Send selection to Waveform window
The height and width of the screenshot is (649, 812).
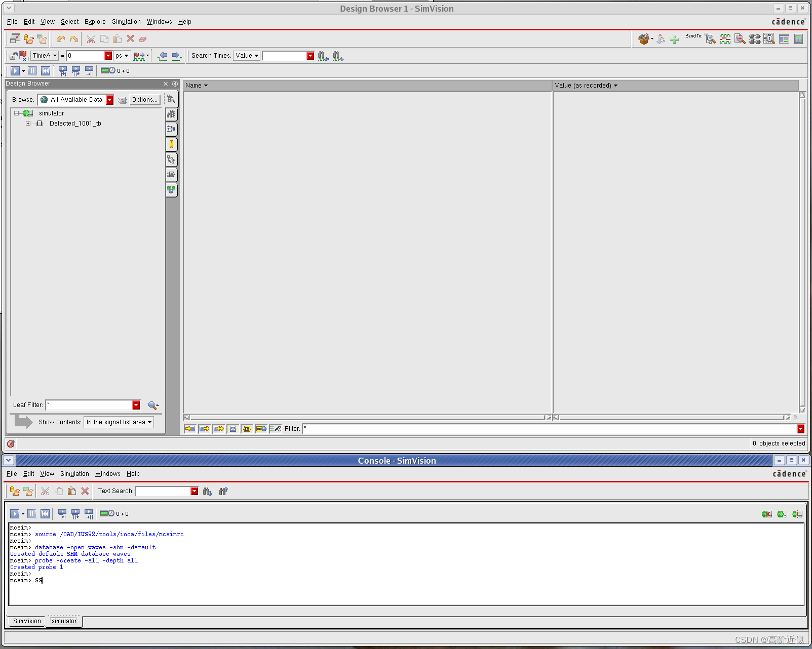point(725,39)
